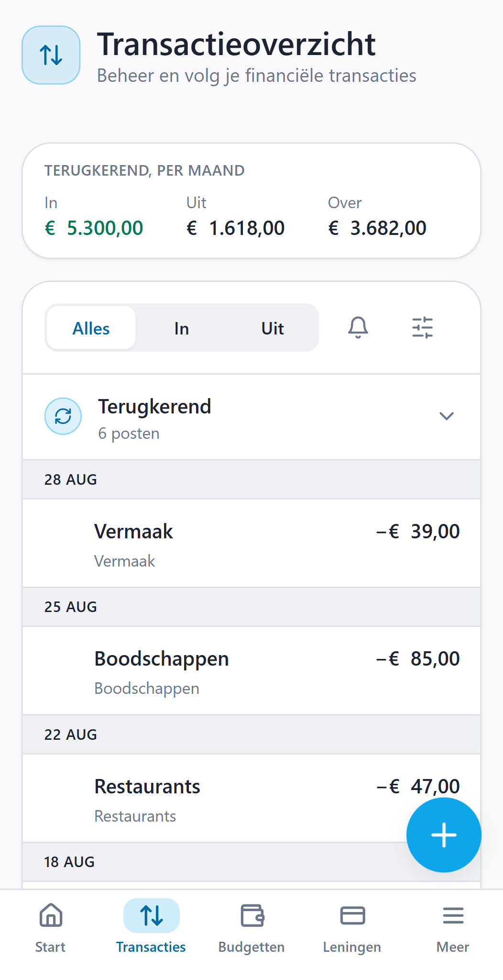503x980 pixels.
Task: Open the notifications bell icon
Action: (x=358, y=328)
